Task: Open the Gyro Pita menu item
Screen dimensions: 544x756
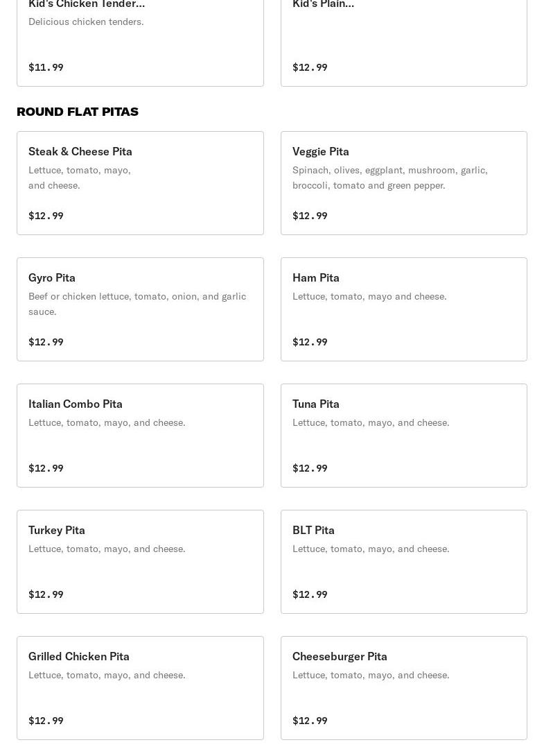Action: coord(140,309)
